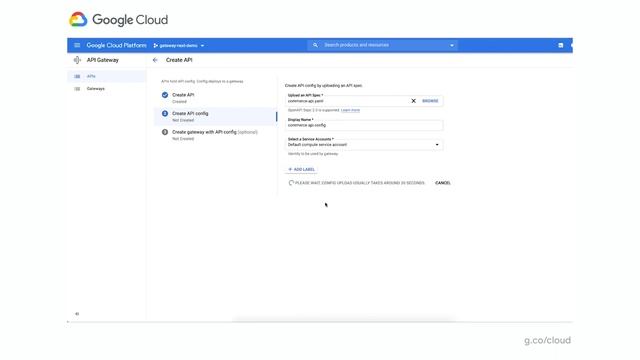640x360 pixels.
Task: Click the API Gateway product icon
Action: point(77,60)
